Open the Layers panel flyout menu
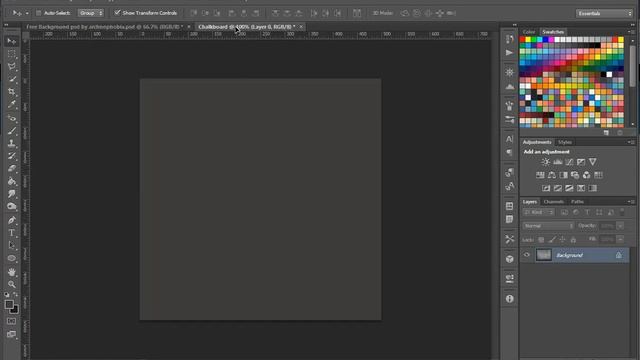 coord(631,202)
